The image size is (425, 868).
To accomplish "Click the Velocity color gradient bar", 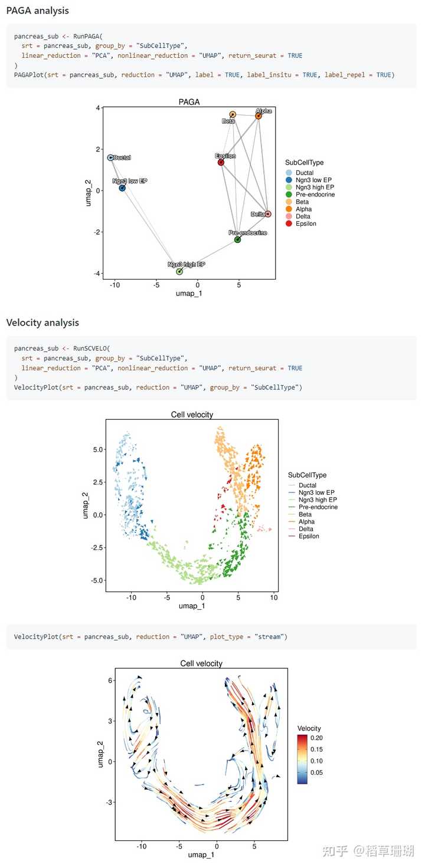I will click(x=302, y=759).
